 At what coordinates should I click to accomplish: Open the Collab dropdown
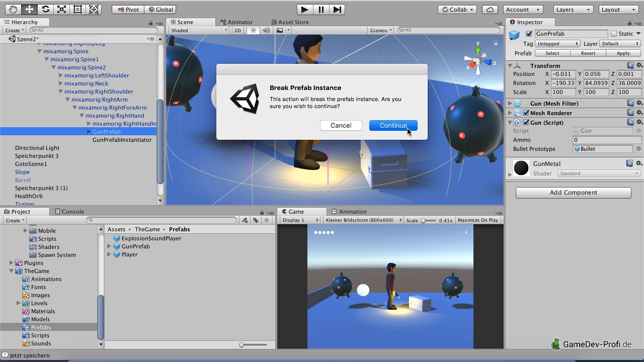pyautogui.click(x=457, y=9)
